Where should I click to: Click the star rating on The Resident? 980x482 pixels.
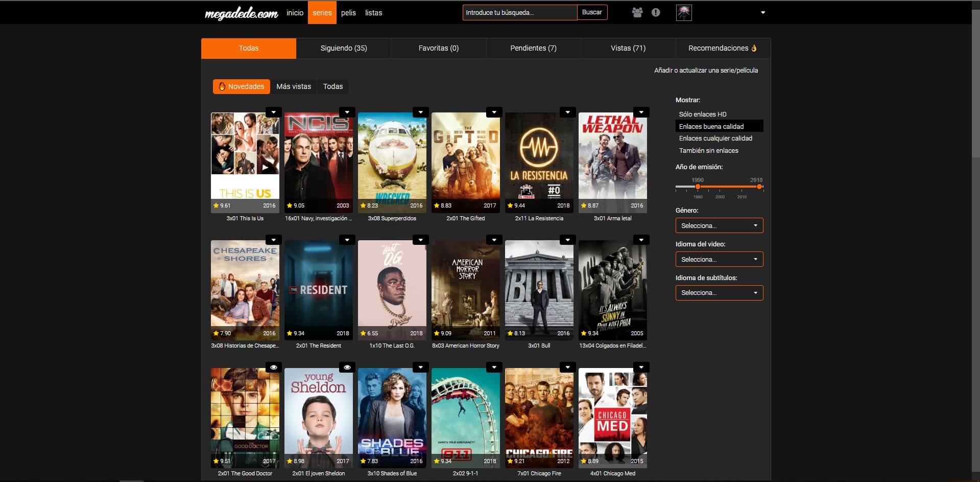[296, 333]
